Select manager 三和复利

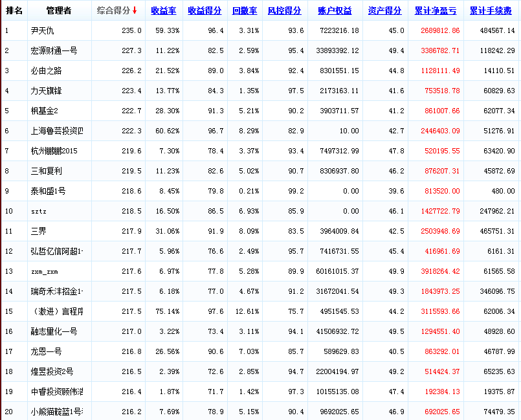tap(46, 171)
